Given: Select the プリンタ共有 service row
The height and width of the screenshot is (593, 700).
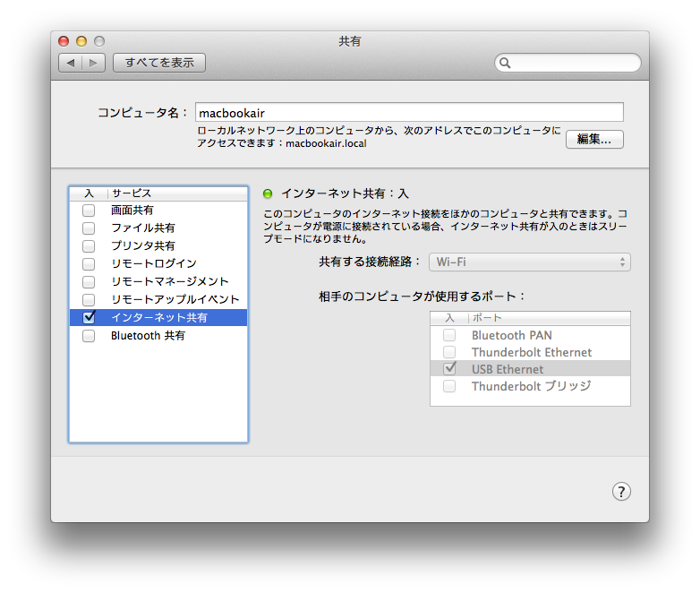Looking at the screenshot, I should click(x=158, y=245).
